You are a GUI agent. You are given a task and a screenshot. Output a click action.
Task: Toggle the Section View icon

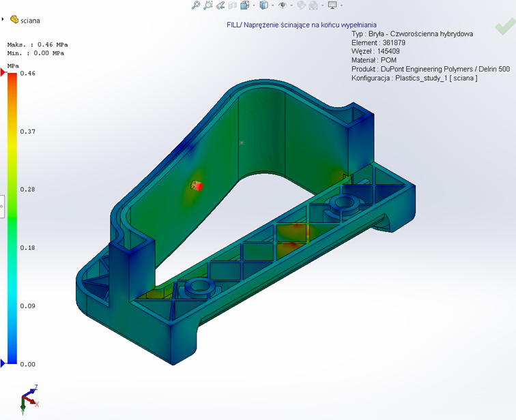pyautogui.click(x=232, y=5)
